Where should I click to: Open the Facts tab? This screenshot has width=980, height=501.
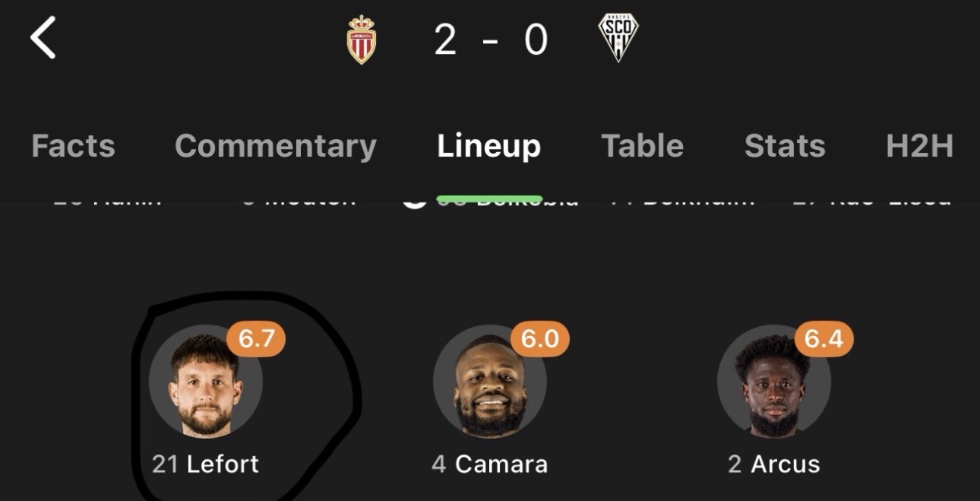(x=73, y=146)
